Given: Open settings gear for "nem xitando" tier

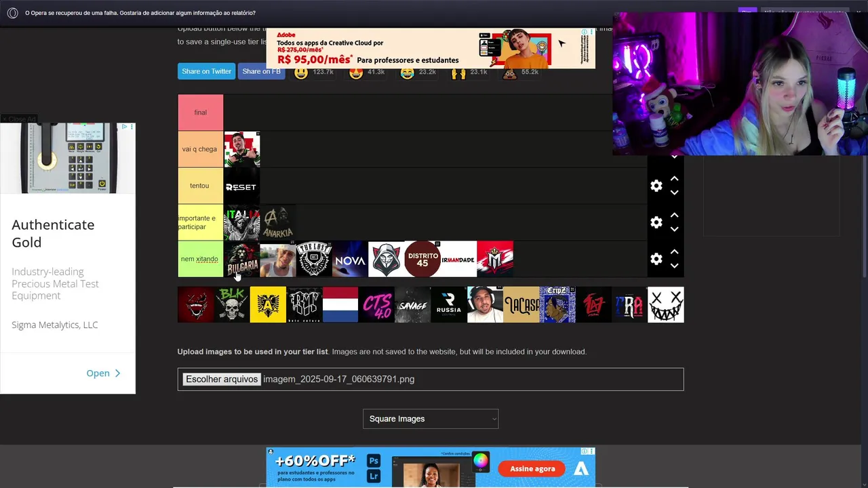Looking at the screenshot, I should pos(656,259).
